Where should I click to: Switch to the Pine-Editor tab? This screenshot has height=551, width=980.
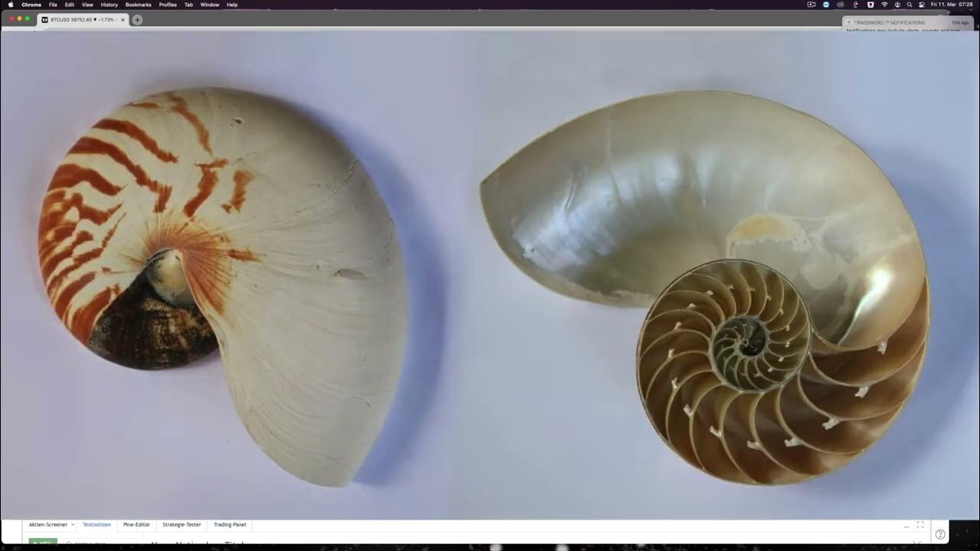click(x=136, y=525)
